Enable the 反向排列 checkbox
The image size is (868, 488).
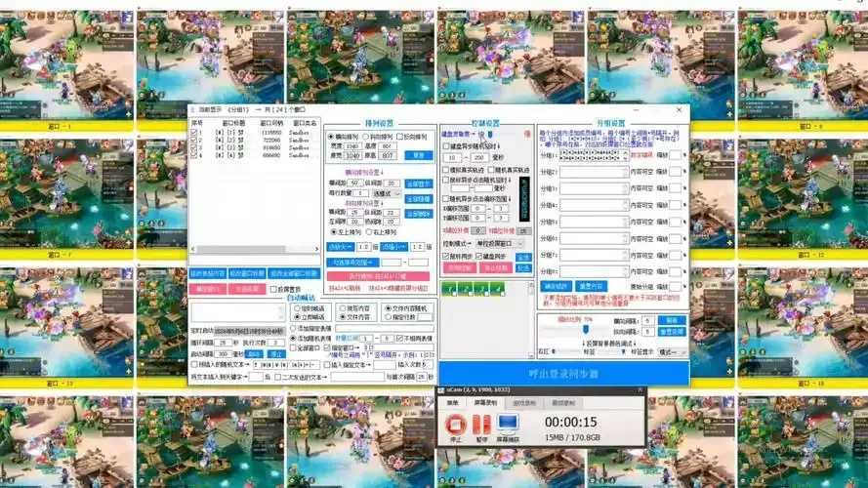click(413, 137)
